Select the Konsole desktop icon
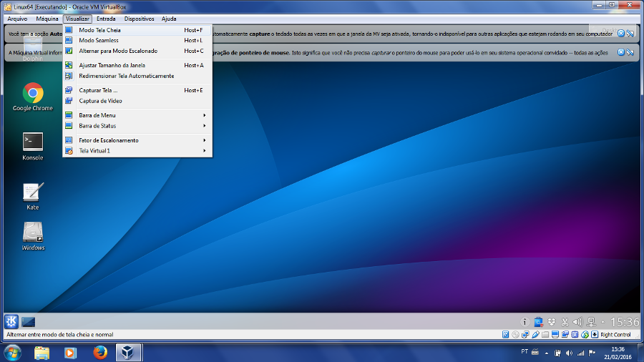The height and width of the screenshot is (362, 644). point(33,146)
